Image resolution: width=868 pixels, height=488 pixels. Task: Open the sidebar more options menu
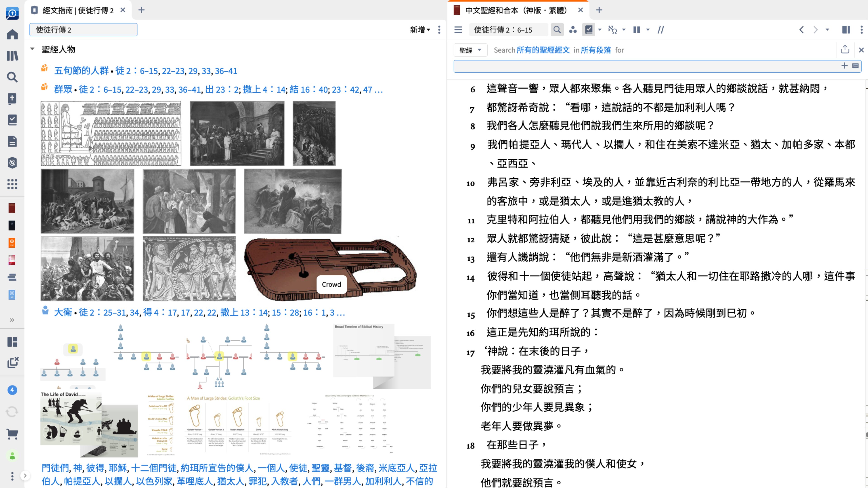[12, 476]
